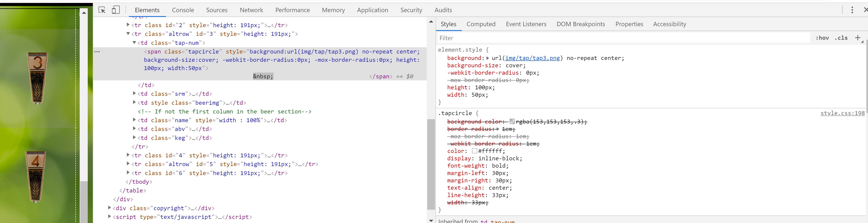Open the Sources tab
The width and height of the screenshot is (868, 223).
217,10
